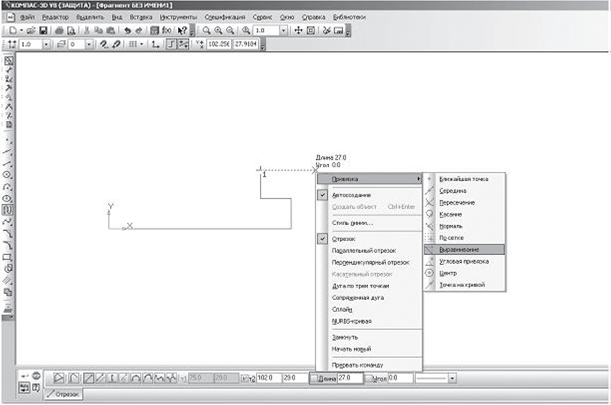Expand the Привязка submenu
The image size is (611, 405).
coord(369,179)
